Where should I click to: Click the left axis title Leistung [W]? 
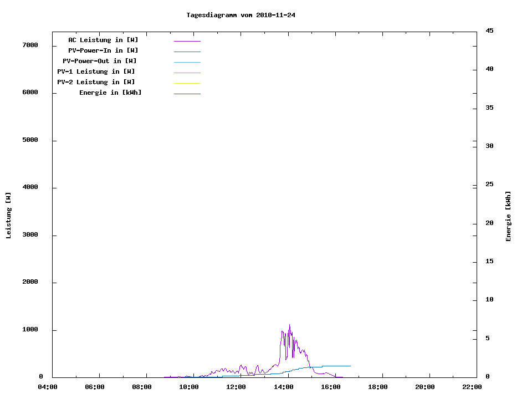click(8, 216)
